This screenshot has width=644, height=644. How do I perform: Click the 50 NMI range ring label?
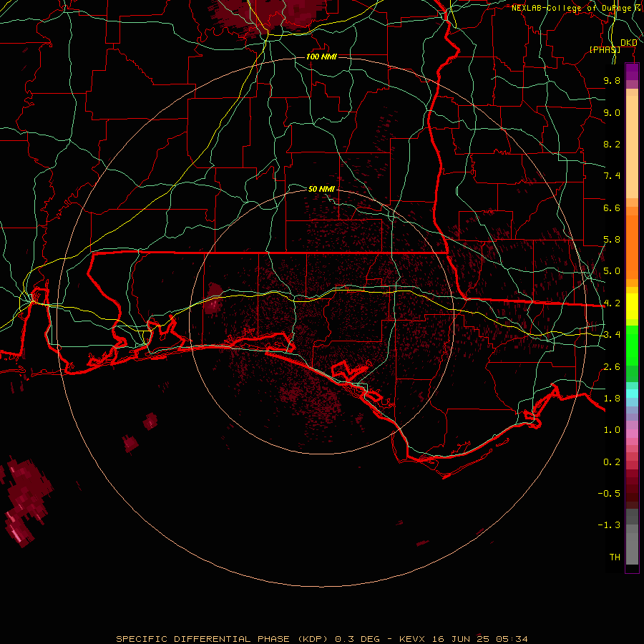click(321, 189)
